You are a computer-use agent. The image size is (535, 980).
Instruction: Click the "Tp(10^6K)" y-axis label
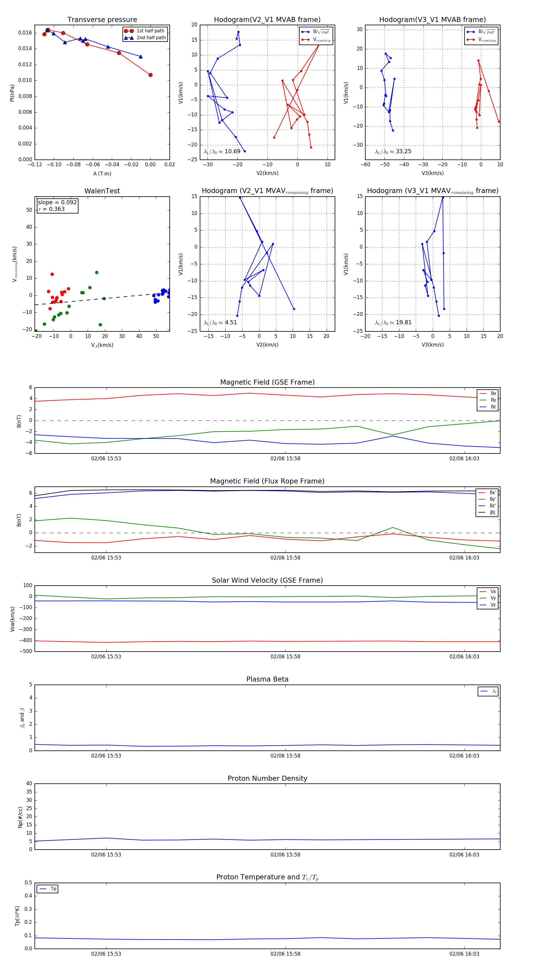pyautogui.click(x=17, y=916)
